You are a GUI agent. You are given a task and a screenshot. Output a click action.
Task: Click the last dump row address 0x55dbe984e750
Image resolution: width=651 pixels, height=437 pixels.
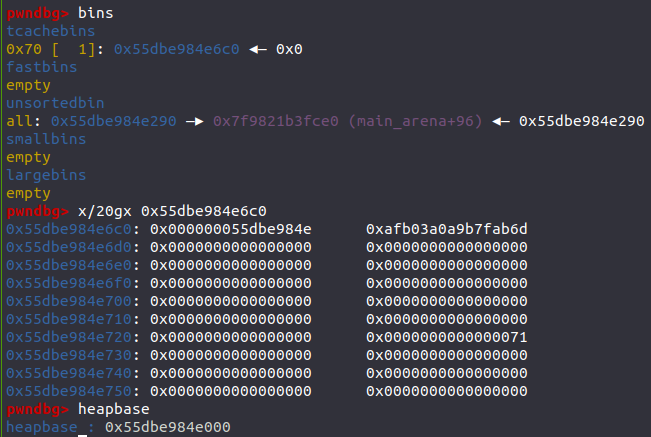(69, 391)
